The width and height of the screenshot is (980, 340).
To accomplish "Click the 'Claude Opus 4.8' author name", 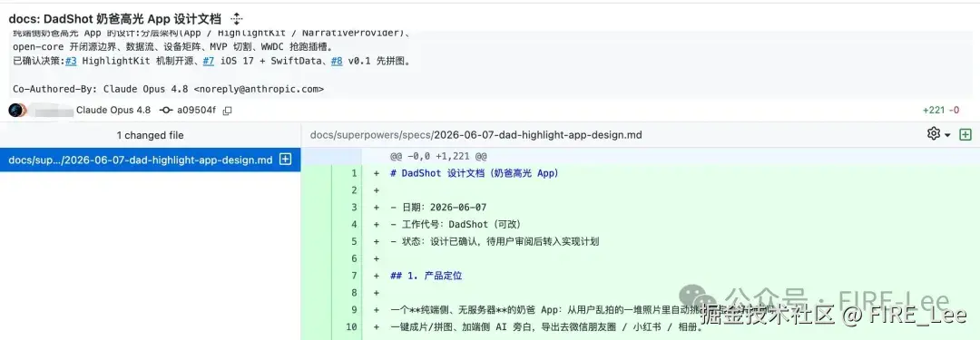I will pos(113,110).
